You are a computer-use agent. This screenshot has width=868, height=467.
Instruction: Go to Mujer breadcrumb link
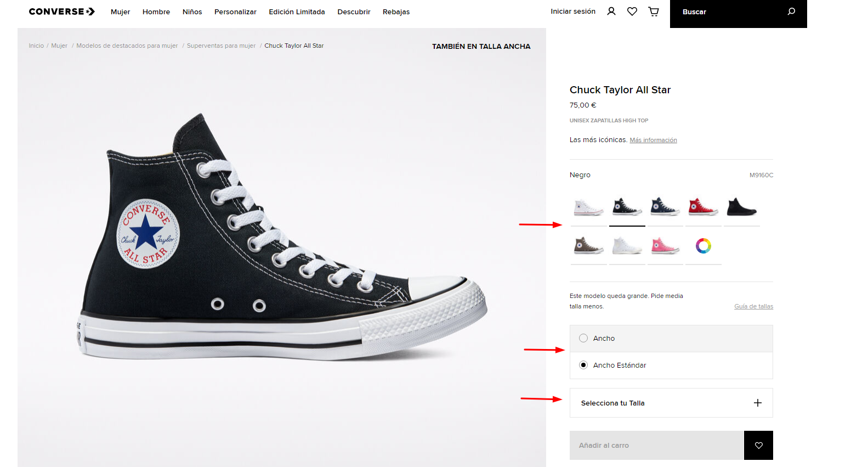coord(59,46)
